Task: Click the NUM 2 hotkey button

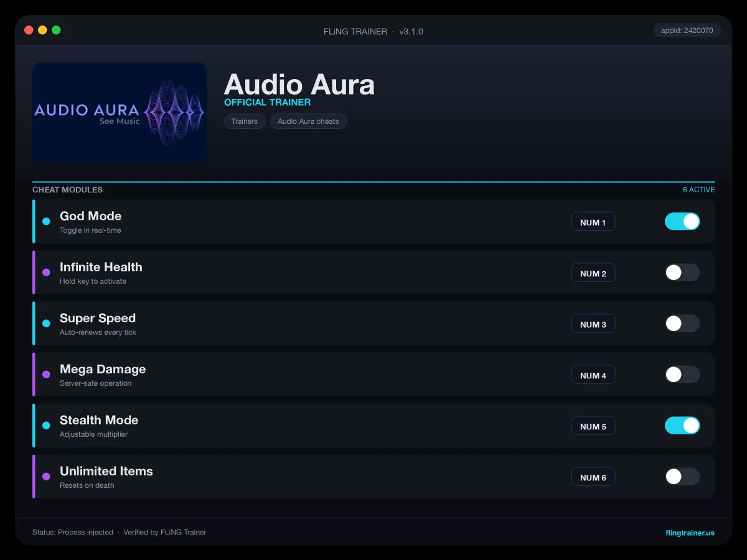Action: click(x=593, y=273)
